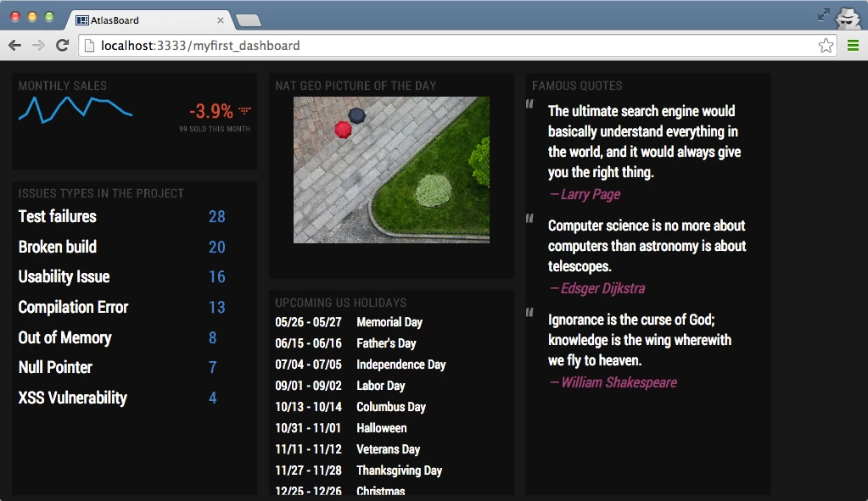Click the monthly sales sparkline chart
This screenshot has width=868, height=501.
76,109
